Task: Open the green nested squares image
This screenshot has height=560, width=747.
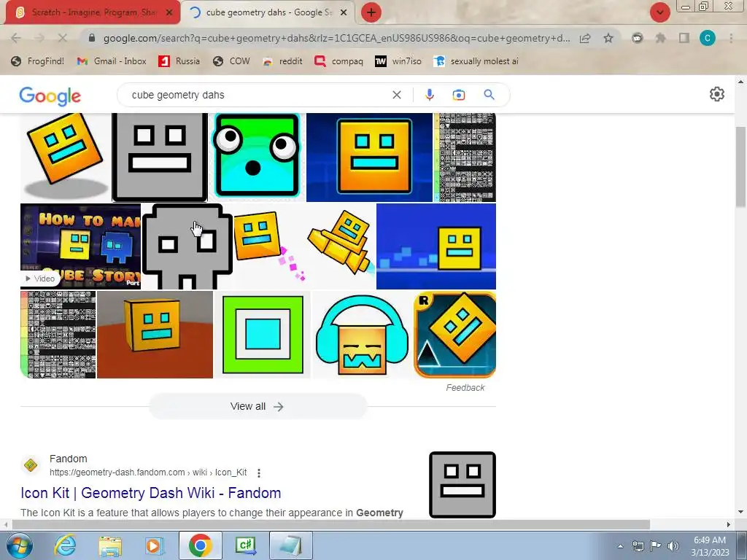Action: pyautogui.click(x=263, y=335)
